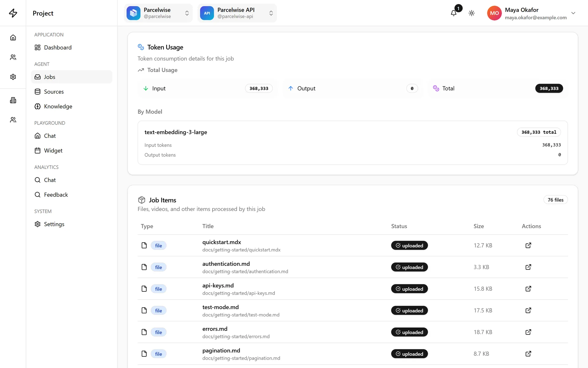
Task: Click the Job Items box icon
Action: (141, 200)
